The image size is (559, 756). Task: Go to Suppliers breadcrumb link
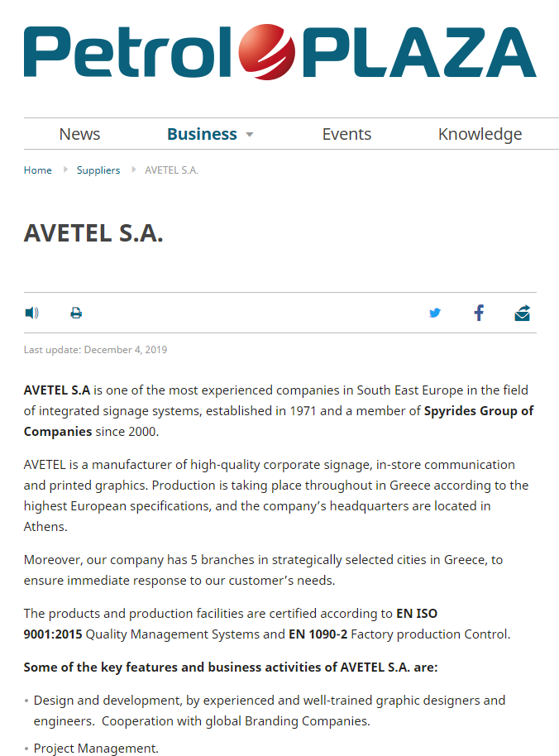98,170
